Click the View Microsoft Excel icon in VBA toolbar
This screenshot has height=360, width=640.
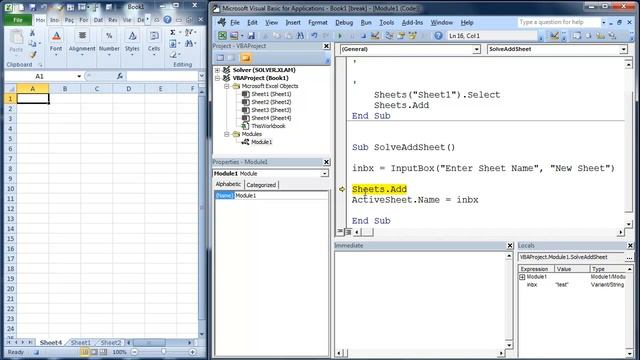click(222, 36)
